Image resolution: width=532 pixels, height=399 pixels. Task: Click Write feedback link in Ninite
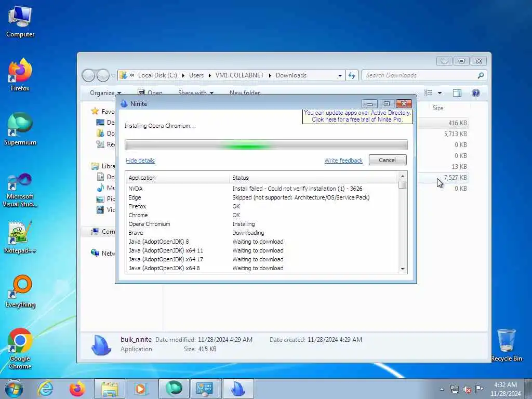(343, 161)
